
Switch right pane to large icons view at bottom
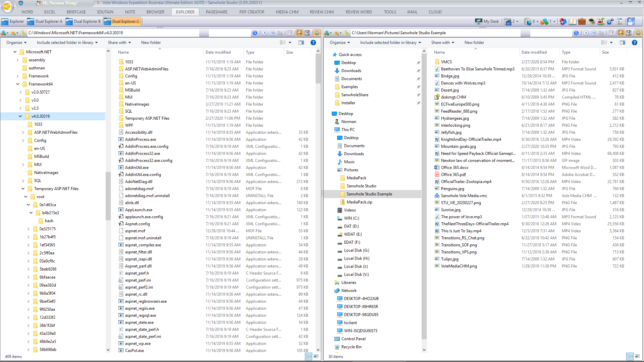point(638,356)
